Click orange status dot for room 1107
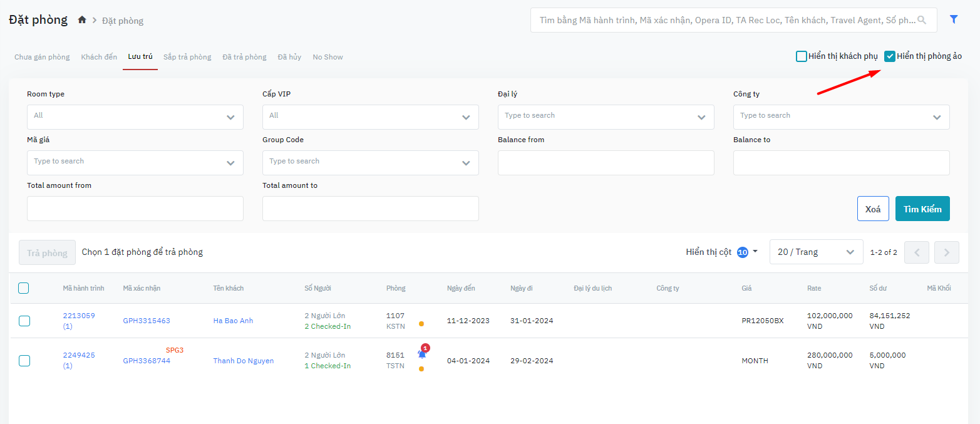 pyautogui.click(x=421, y=324)
